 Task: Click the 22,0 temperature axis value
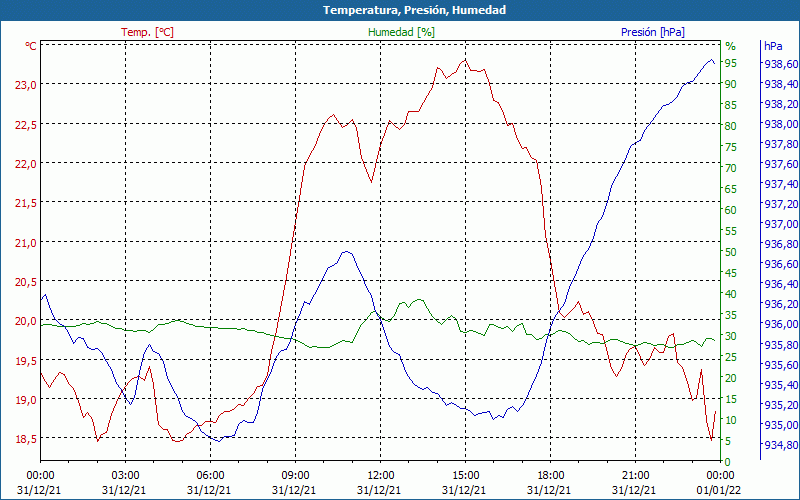click(28, 164)
